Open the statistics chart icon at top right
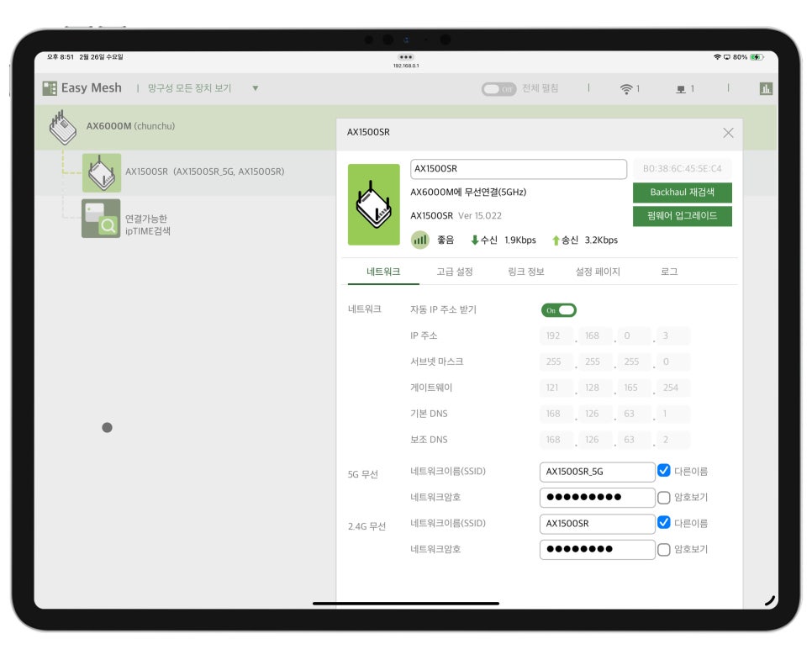 tap(766, 88)
